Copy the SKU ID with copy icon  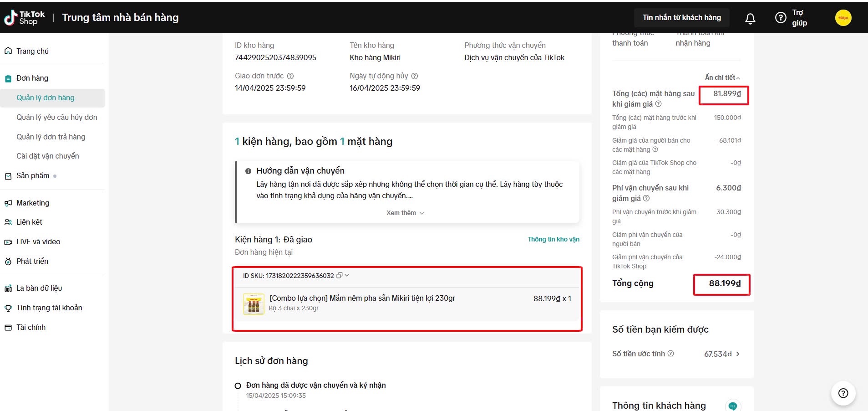tap(339, 276)
